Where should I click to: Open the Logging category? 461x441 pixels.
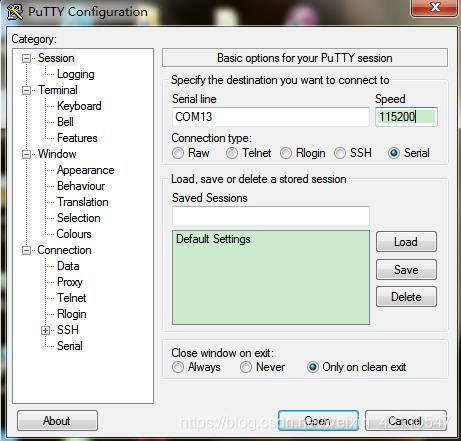click(x=76, y=74)
